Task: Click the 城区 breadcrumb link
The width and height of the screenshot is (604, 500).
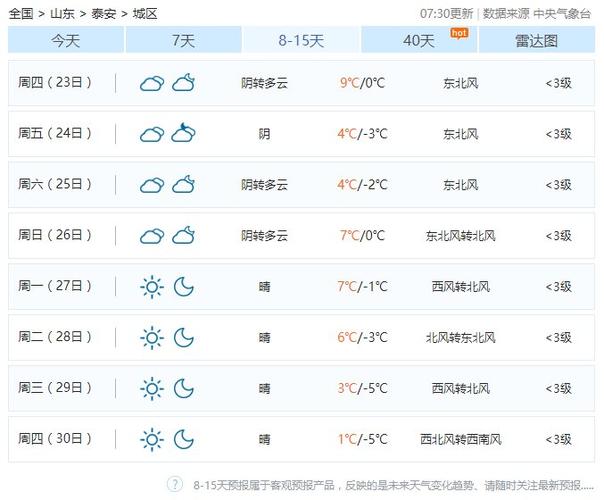Action: pos(145,14)
